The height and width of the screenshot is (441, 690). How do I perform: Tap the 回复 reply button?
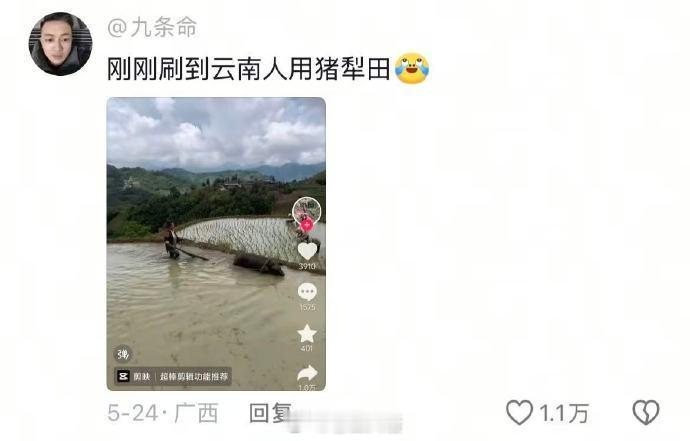click(270, 413)
